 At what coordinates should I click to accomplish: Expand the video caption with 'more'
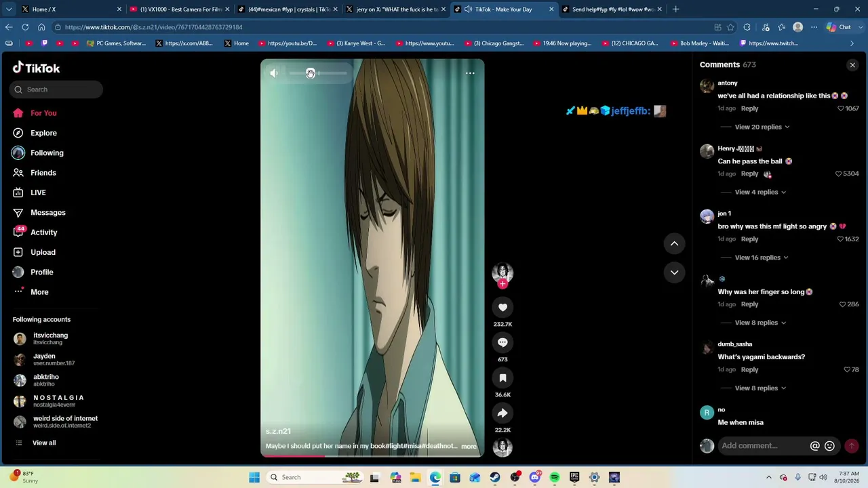(x=469, y=447)
